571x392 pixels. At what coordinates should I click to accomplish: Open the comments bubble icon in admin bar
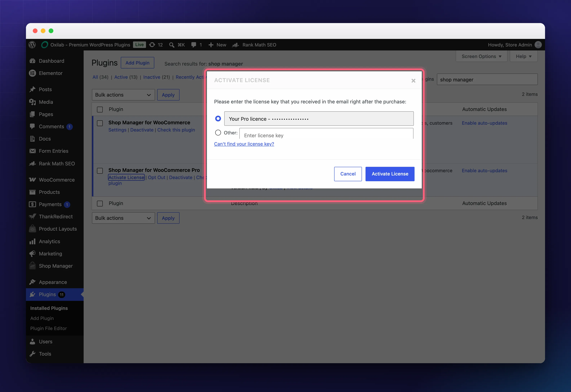194,45
